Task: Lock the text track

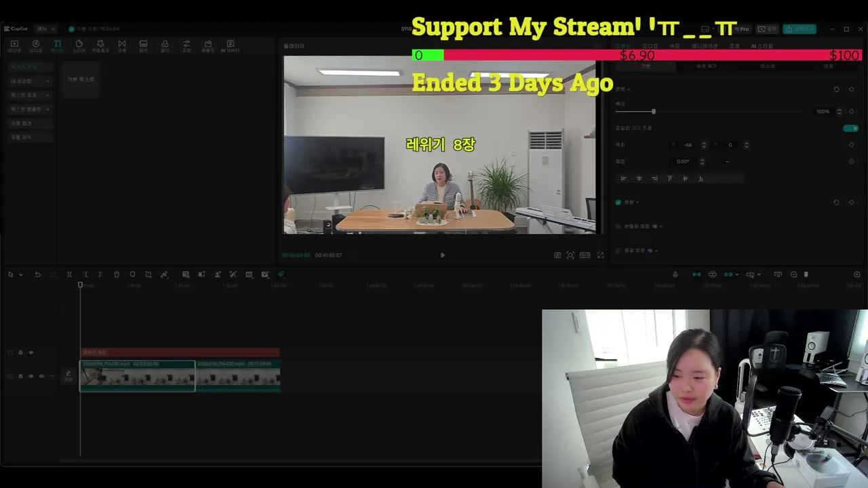Action: click(x=20, y=352)
